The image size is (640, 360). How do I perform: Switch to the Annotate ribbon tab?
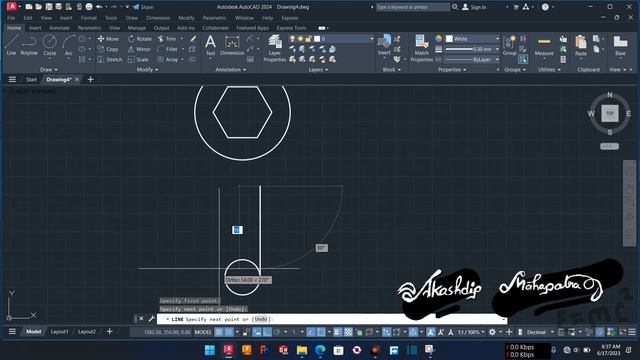pos(59,28)
